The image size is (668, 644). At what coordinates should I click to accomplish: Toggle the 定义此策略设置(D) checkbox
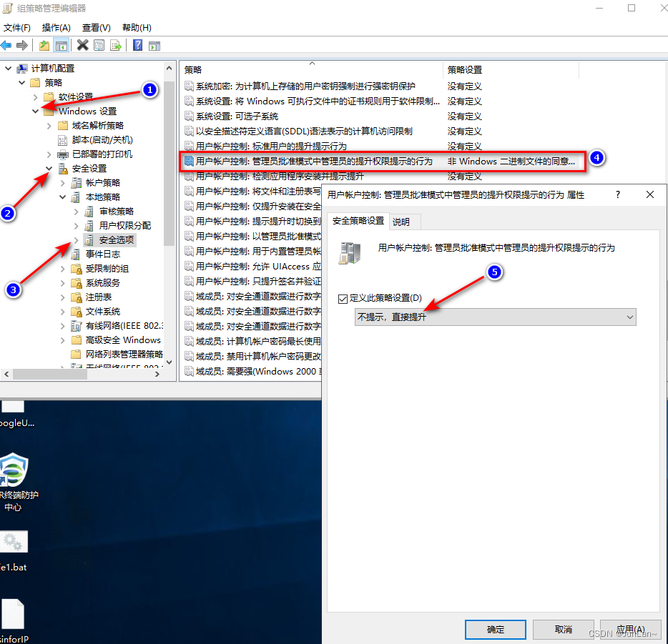[x=343, y=299]
